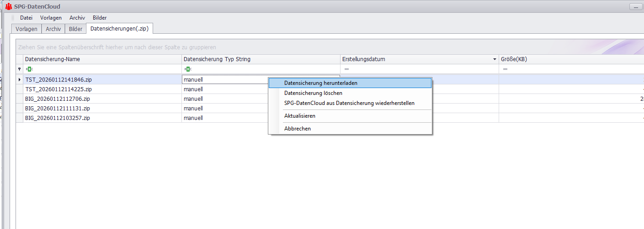Viewport: 644px width, 229px height.
Task: Select the BIG_20260112112706.zip row
Action: pyautogui.click(x=330, y=99)
